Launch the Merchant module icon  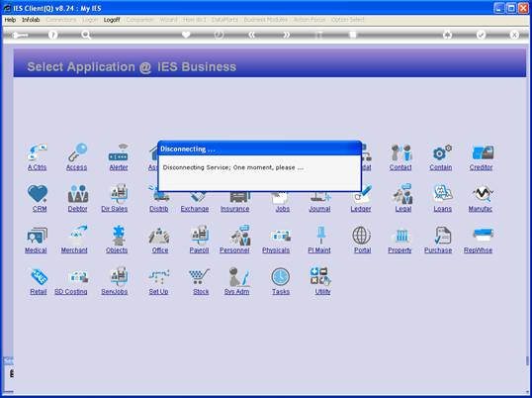77,235
